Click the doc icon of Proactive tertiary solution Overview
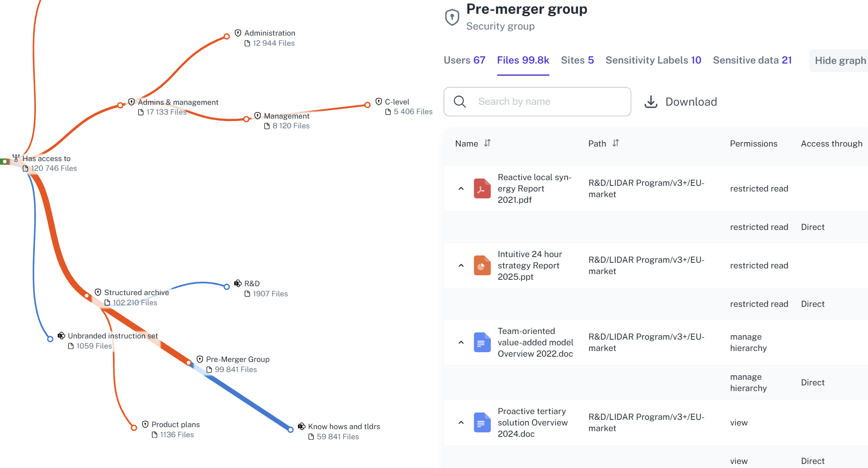Screen dimensions: 868x468 tap(482, 423)
